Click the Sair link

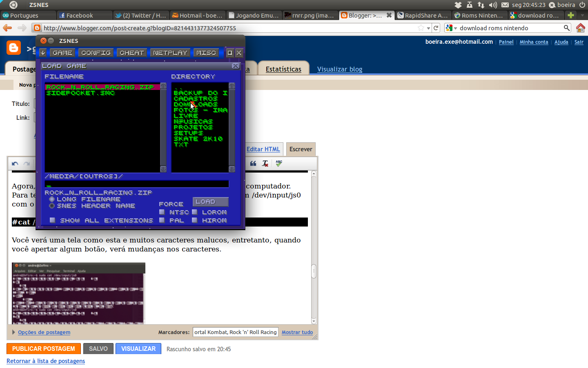click(579, 42)
